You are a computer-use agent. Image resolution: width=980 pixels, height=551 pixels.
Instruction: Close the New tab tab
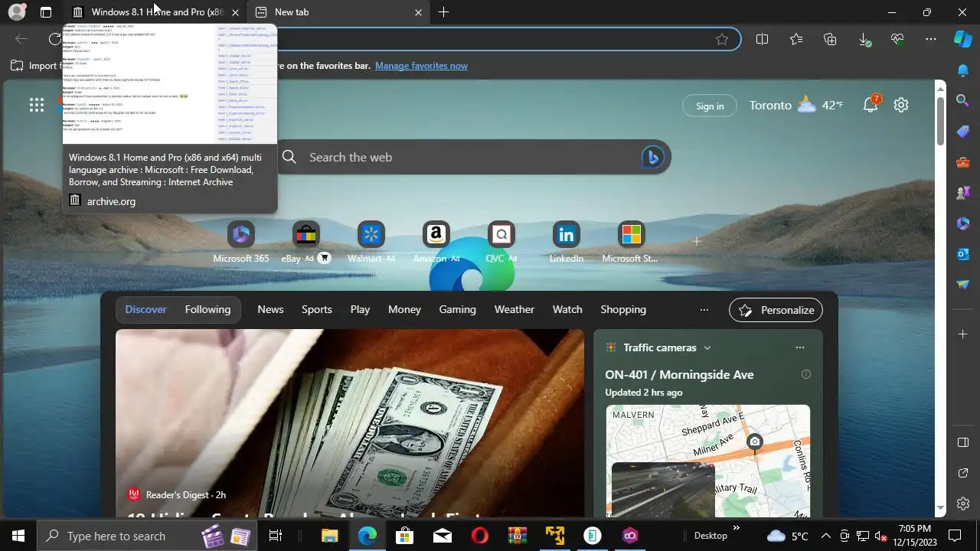(x=418, y=12)
